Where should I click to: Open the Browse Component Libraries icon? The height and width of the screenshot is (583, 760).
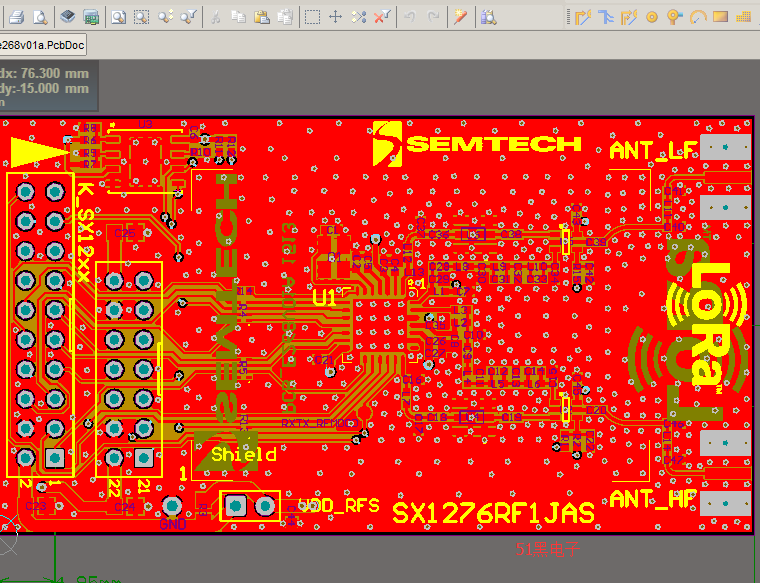pos(489,17)
